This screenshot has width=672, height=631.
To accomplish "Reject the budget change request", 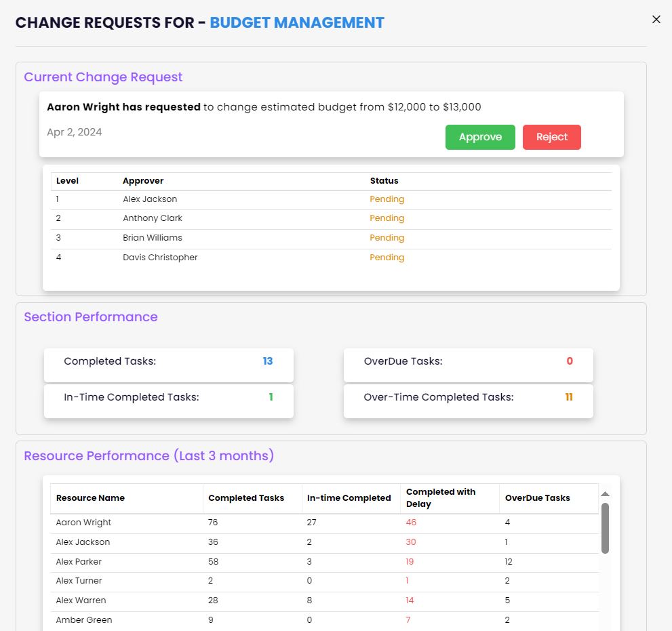I will (x=551, y=137).
